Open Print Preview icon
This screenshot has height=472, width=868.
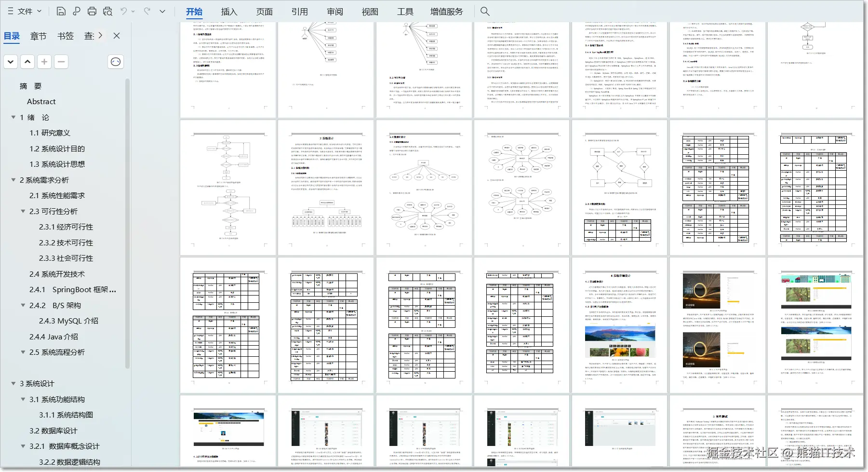[x=107, y=11]
